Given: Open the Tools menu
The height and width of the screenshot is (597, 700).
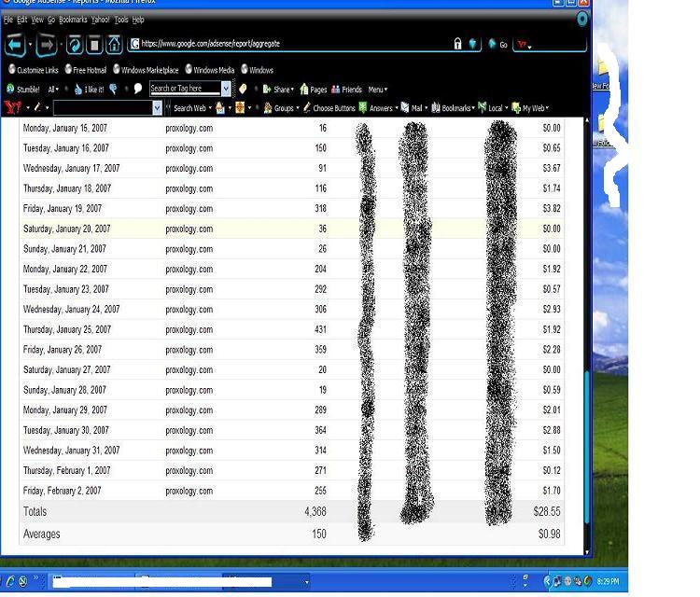Looking at the screenshot, I should pyautogui.click(x=121, y=20).
